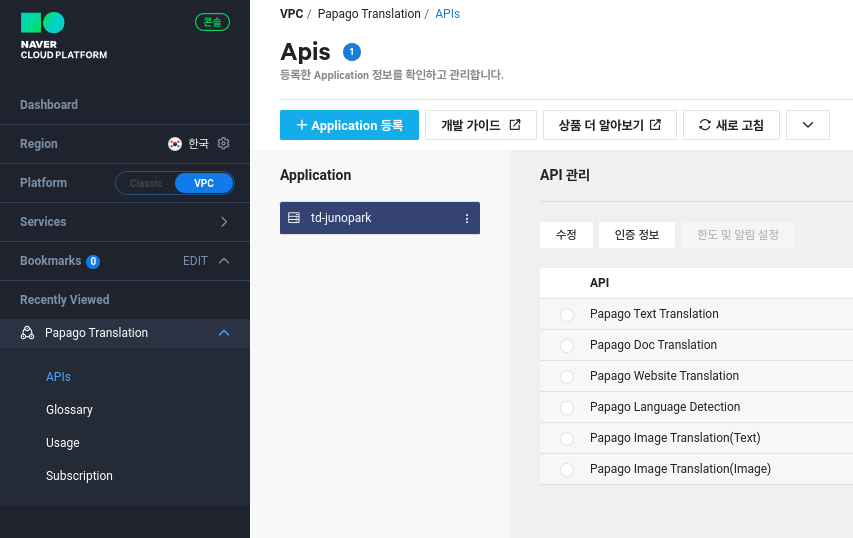Viewport: 853px width, 538px height.
Task: Click the Papago Image Translation(Text) label
Action: coord(675,438)
